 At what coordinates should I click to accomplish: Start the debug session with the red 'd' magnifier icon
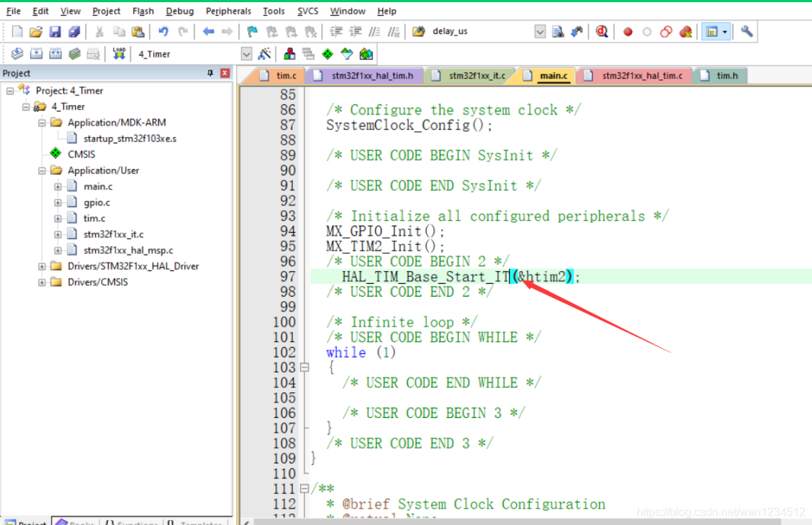[x=602, y=31]
